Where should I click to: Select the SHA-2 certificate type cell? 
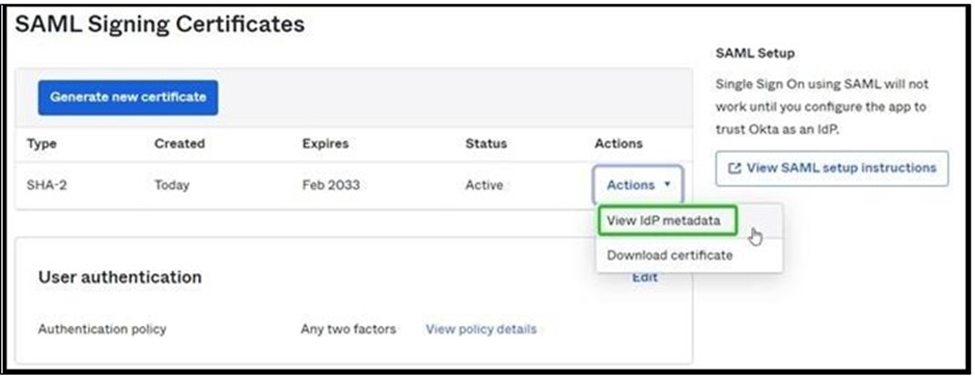coord(47,185)
